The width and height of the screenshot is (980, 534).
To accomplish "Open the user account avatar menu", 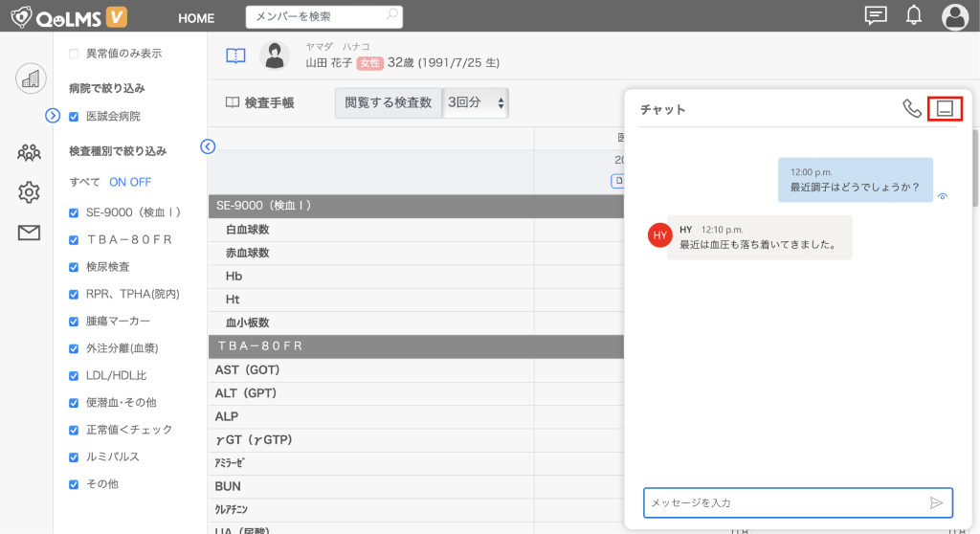I will point(954,16).
